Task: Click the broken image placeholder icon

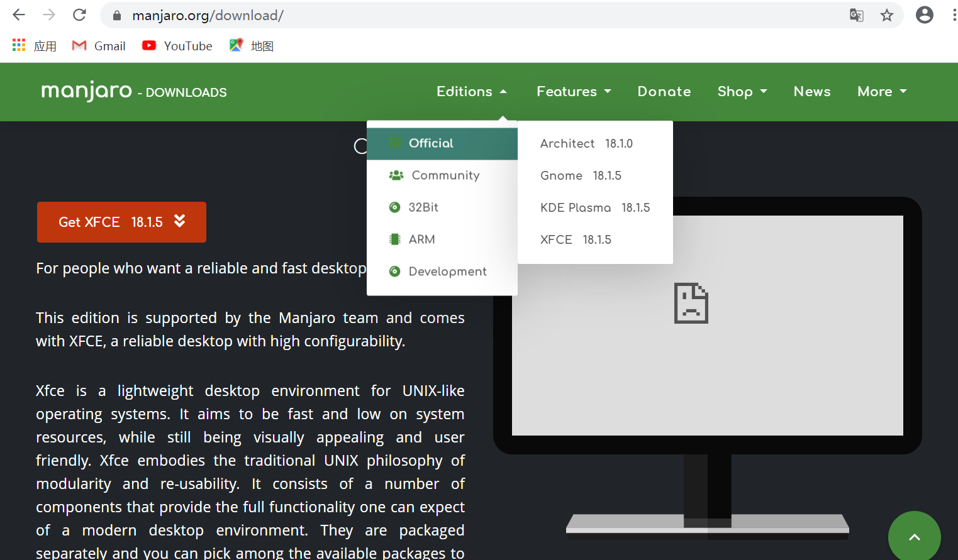Action: coord(691,303)
